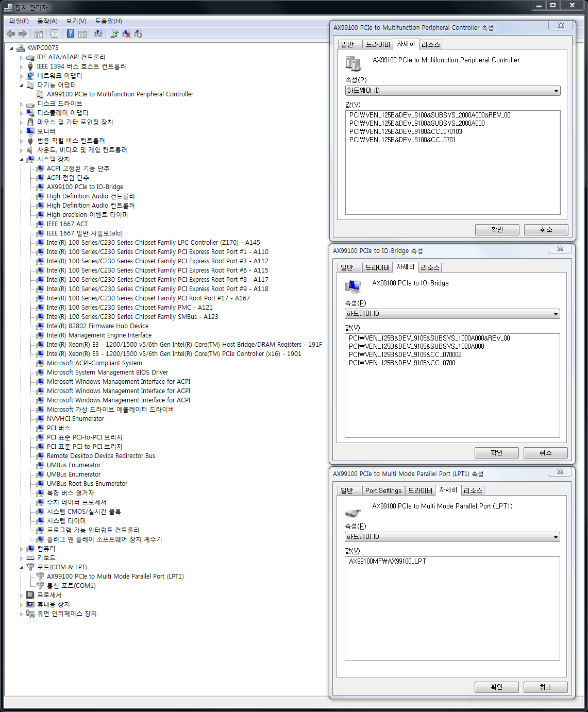This screenshot has height=712, width=588.
Task: Switch to 리소스 tab in Multifunction Controller dialog
Action: click(x=431, y=44)
